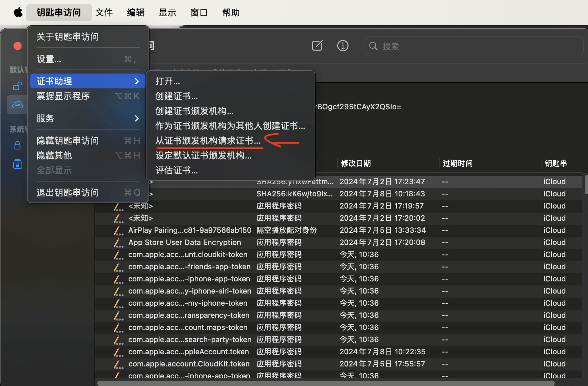
Task: Choose 作为证书颁发机构为其他人创建证书...
Action: [231, 126]
